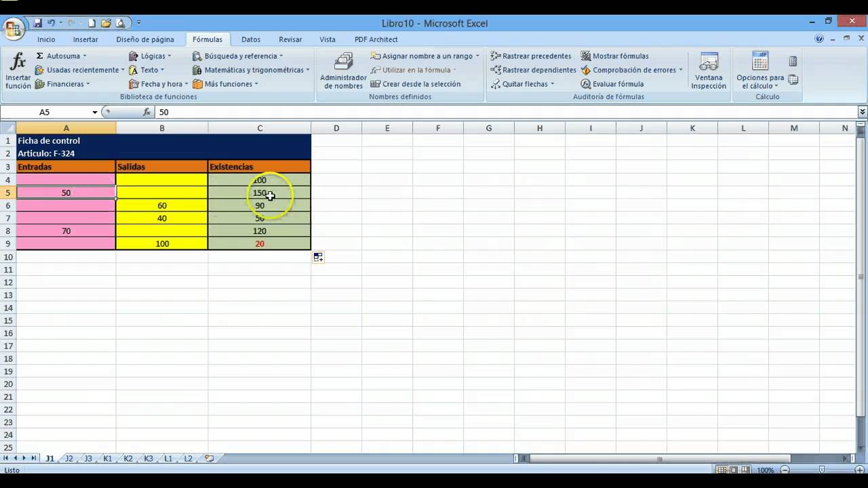Open Usadas recientemente dropdown
Image resolution: width=868 pixels, height=488 pixels.
(123, 70)
